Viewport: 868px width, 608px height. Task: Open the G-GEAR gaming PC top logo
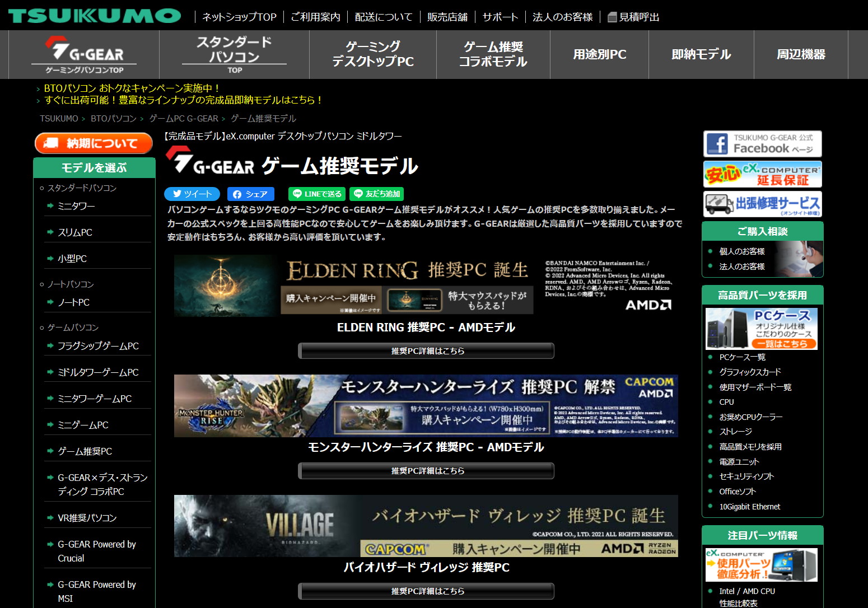point(85,55)
